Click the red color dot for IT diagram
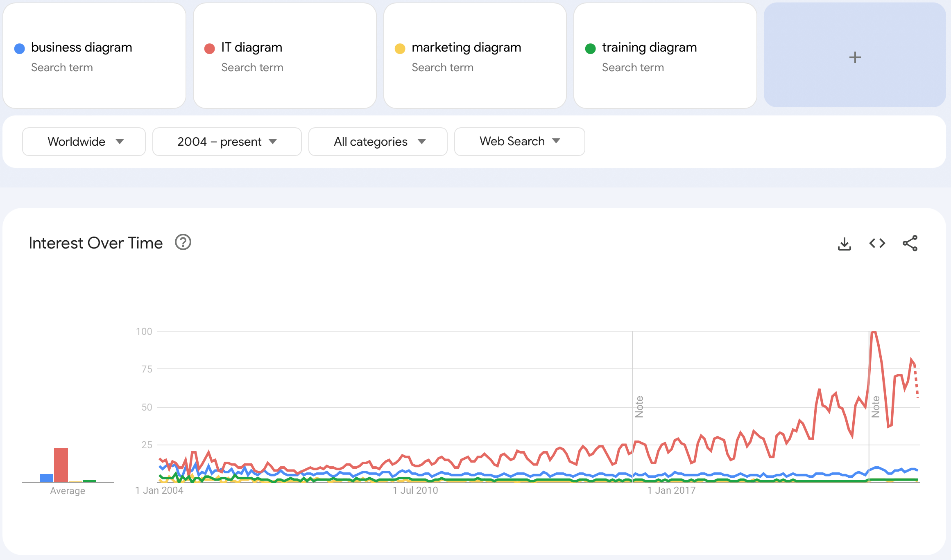951x560 pixels. [209, 48]
